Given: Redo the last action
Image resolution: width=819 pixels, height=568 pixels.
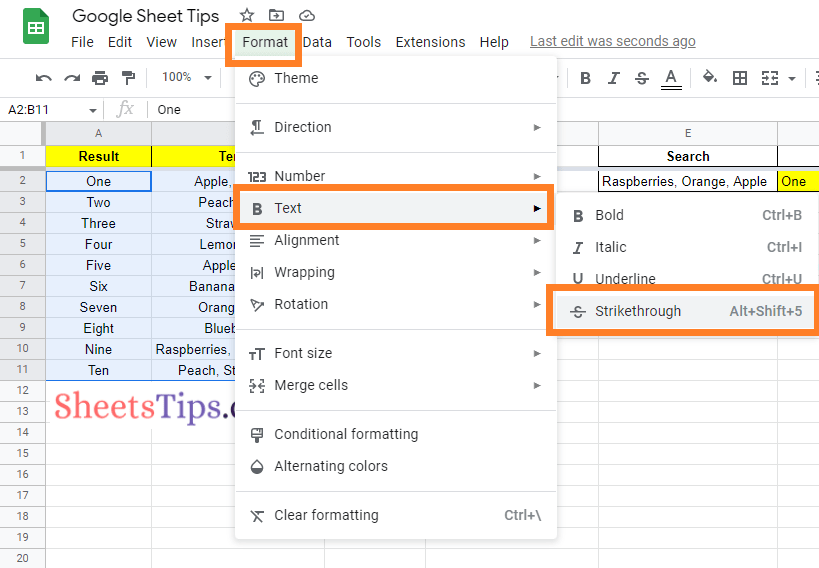Looking at the screenshot, I should point(72,78).
